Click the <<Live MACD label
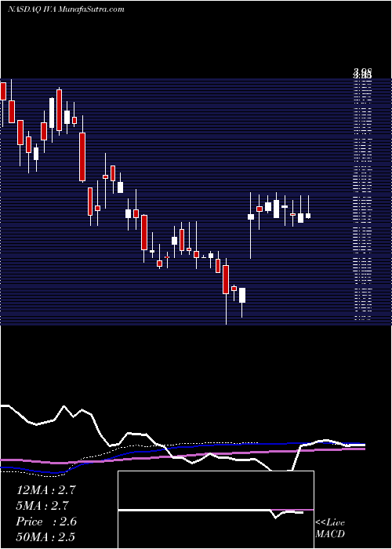Viewport: 392px width, 549px height. pyautogui.click(x=330, y=529)
